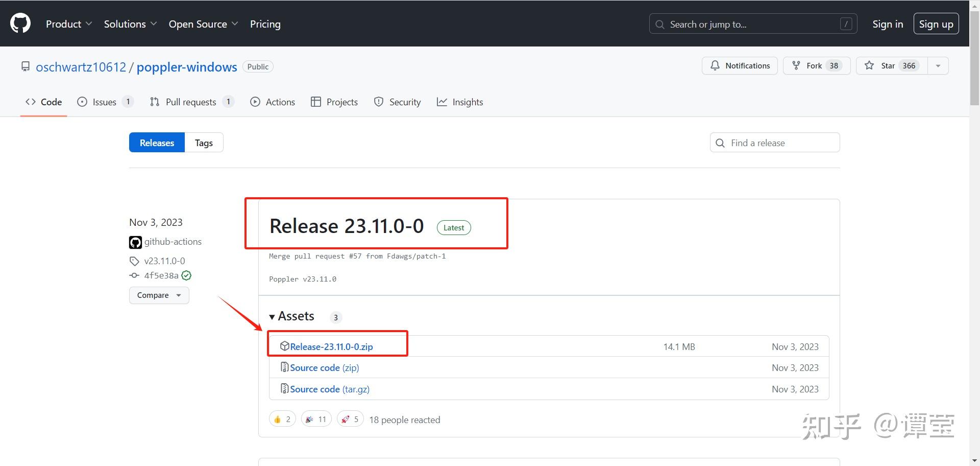The width and height of the screenshot is (980, 466).
Task: Open the 4f5e38a commit link
Action: coord(161,275)
